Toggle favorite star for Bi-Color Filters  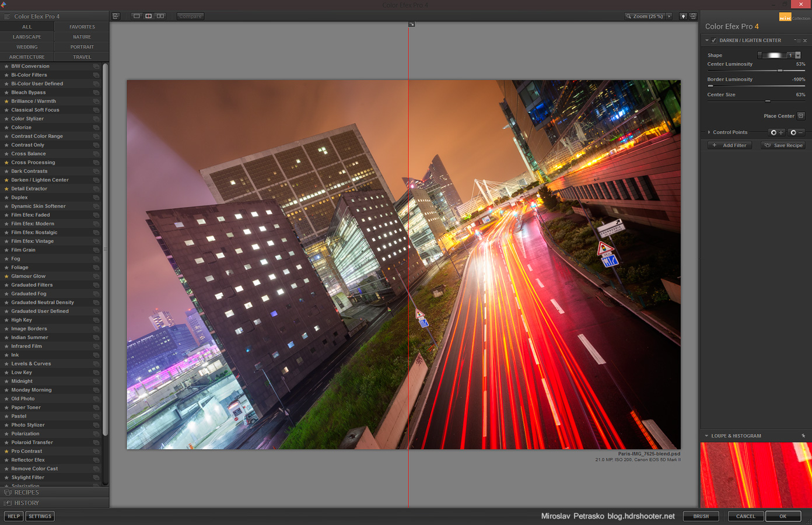pyautogui.click(x=6, y=75)
